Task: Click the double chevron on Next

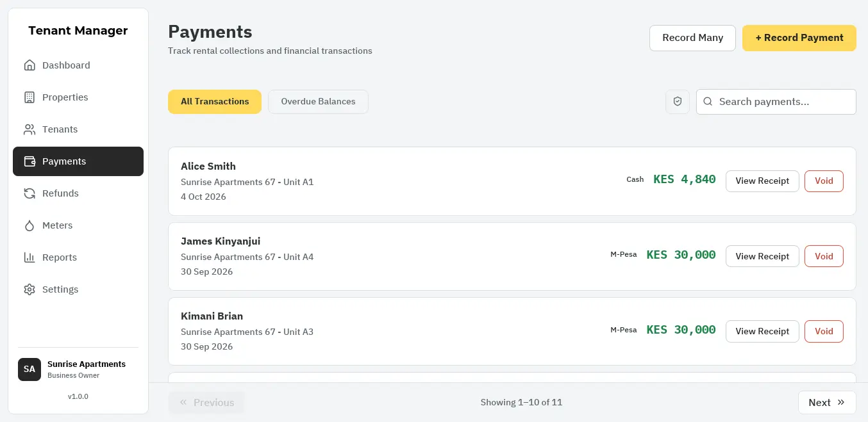Action: coord(841,402)
